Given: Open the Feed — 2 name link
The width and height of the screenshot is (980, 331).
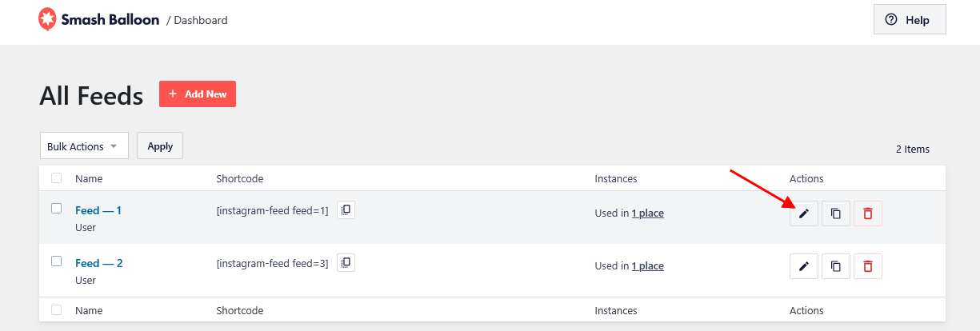Looking at the screenshot, I should [x=99, y=263].
